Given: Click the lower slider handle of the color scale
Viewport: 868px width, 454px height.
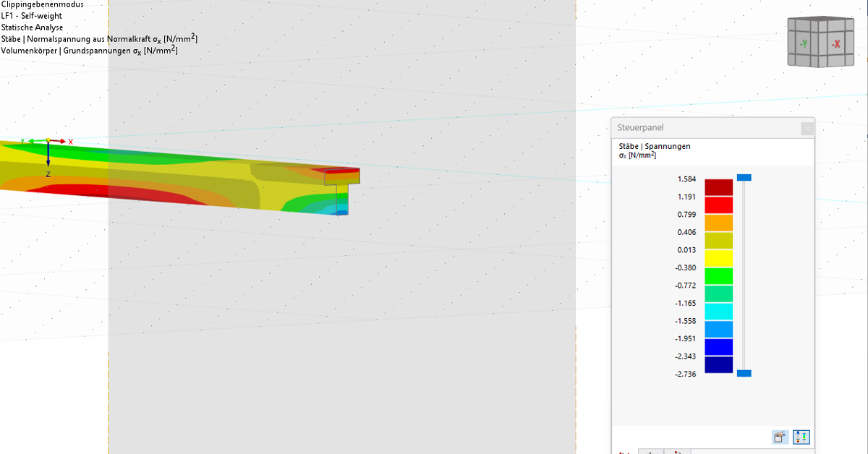Looking at the screenshot, I should pos(744,373).
